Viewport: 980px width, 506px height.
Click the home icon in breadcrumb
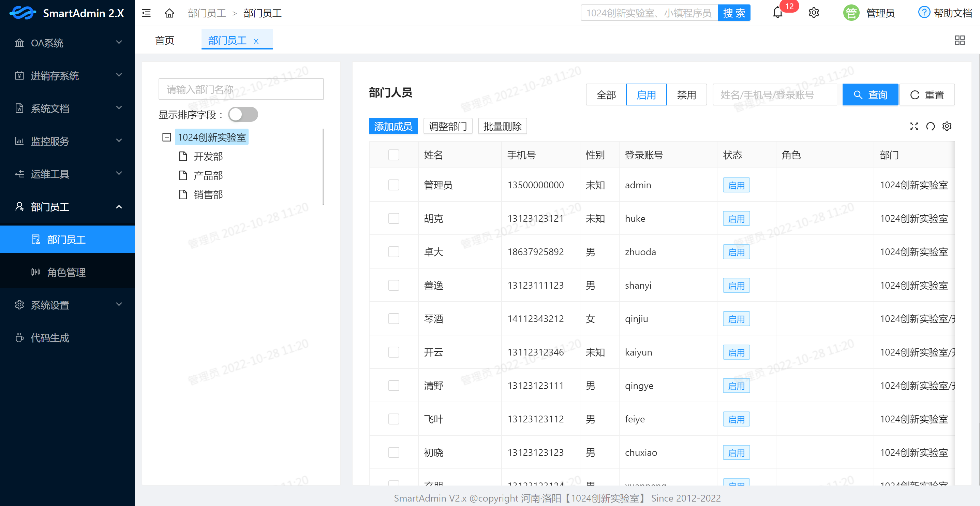coord(169,13)
